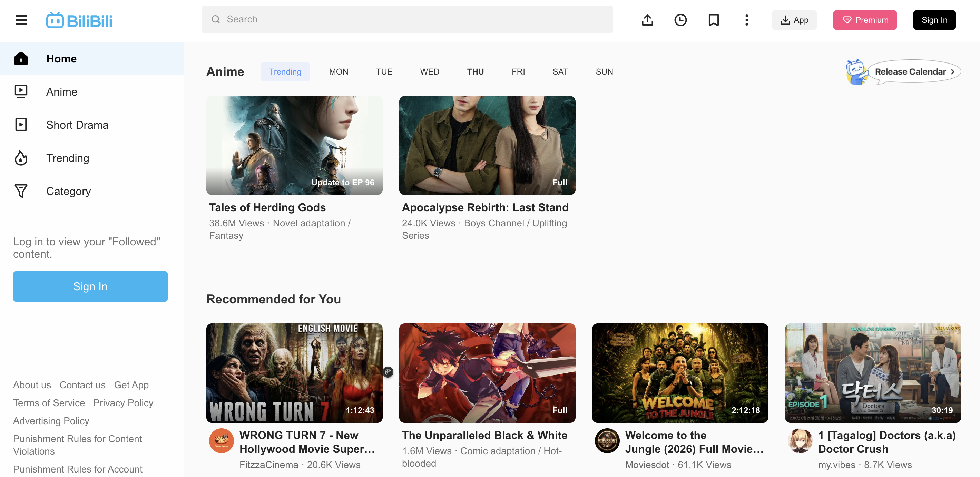Select the FRI anime tab
The height and width of the screenshot is (477, 980).
pos(518,71)
